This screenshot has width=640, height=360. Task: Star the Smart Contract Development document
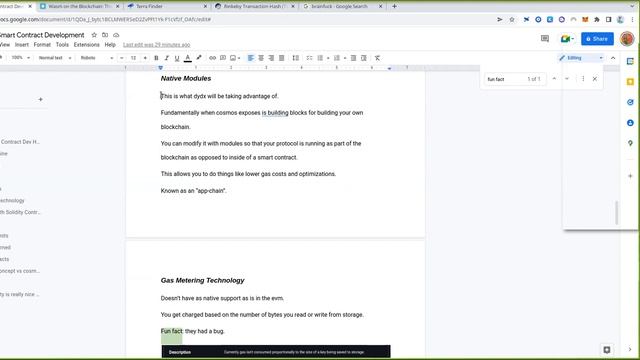[x=94, y=35]
